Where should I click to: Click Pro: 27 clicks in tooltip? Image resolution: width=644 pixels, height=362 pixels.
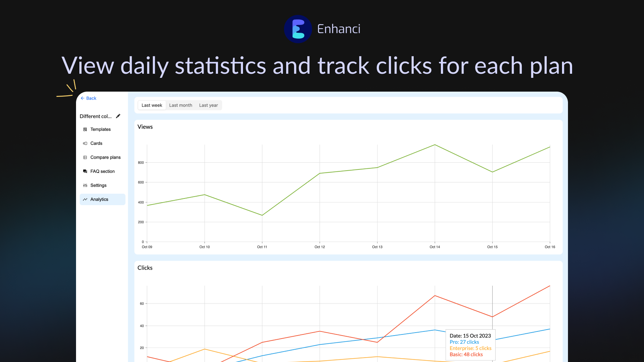click(464, 342)
